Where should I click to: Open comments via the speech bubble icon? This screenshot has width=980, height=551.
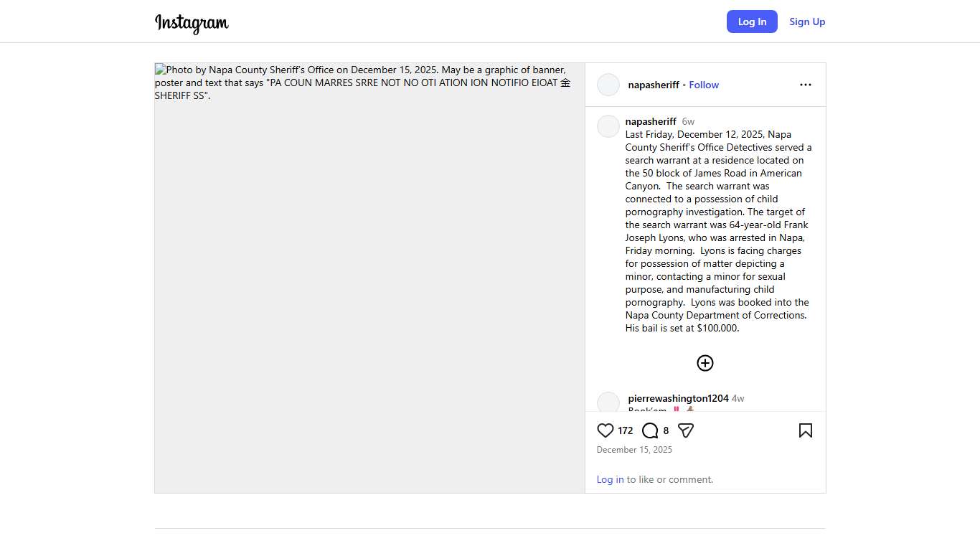point(650,430)
